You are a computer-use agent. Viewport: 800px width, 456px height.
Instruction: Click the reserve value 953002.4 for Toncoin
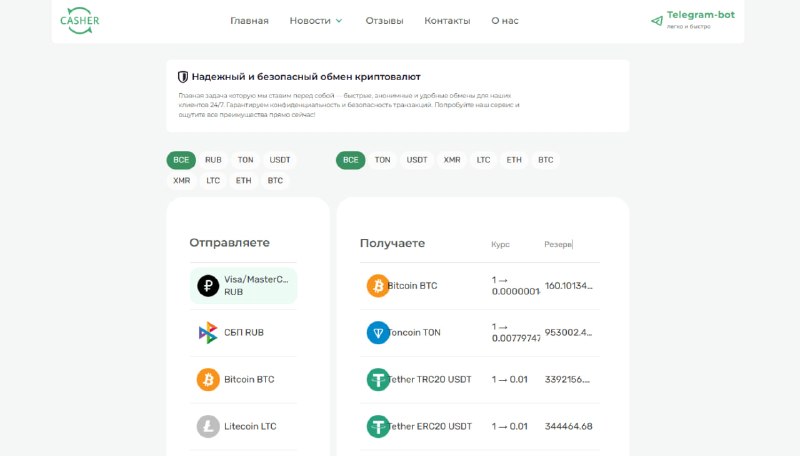(x=568, y=333)
